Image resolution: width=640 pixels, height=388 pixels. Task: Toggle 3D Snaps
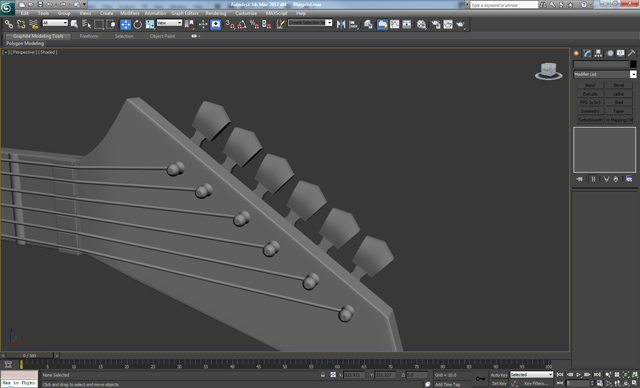(230, 24)
